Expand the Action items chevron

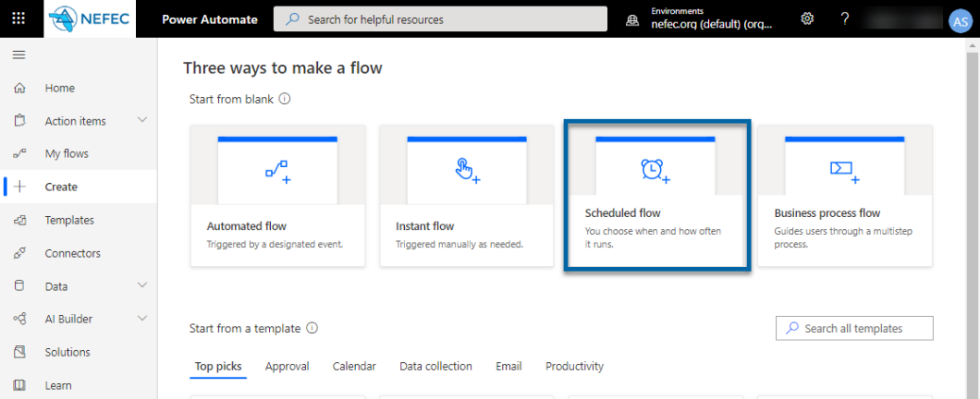(x=142, y=120)
